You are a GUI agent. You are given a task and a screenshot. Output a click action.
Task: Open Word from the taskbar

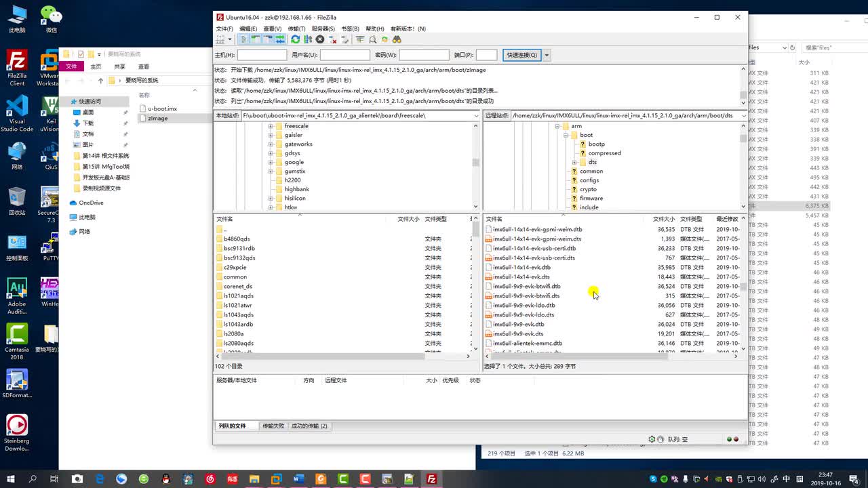click(x=298, y=479)
